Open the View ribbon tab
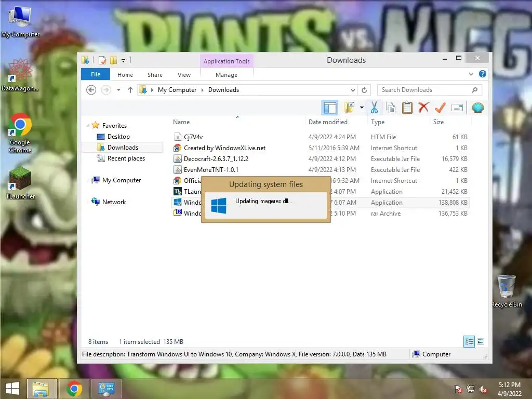Screen dimensions: 532x399 click(x=184, y=75)
